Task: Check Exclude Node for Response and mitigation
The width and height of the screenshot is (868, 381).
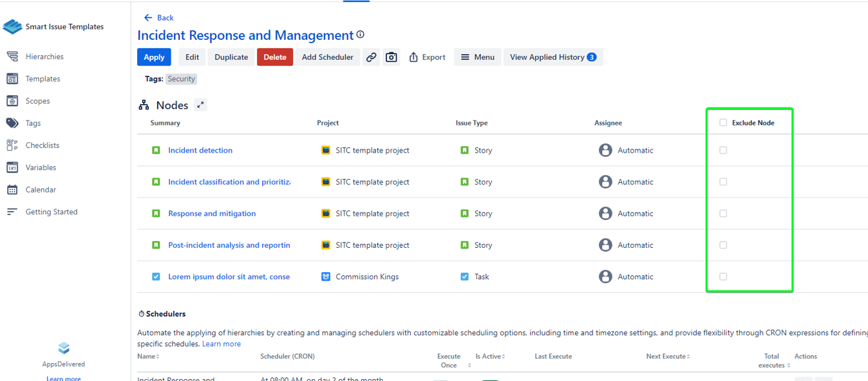Action: (x=723, y=213)
